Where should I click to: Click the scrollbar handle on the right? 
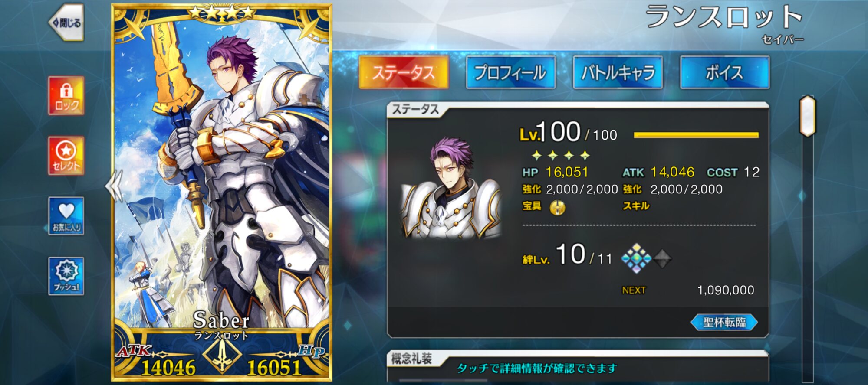pos(808,116)
